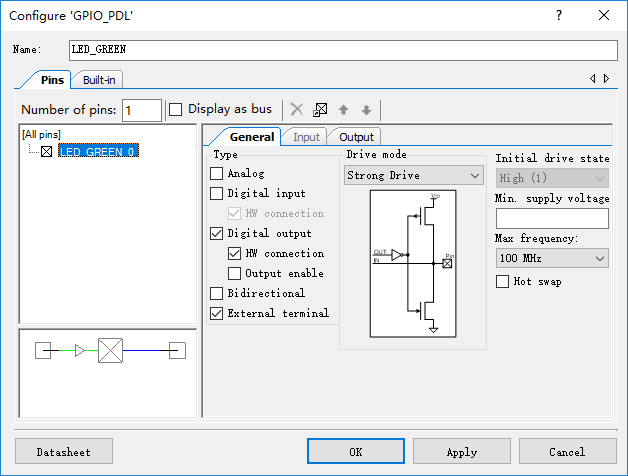Open the Datasheet

64,451
